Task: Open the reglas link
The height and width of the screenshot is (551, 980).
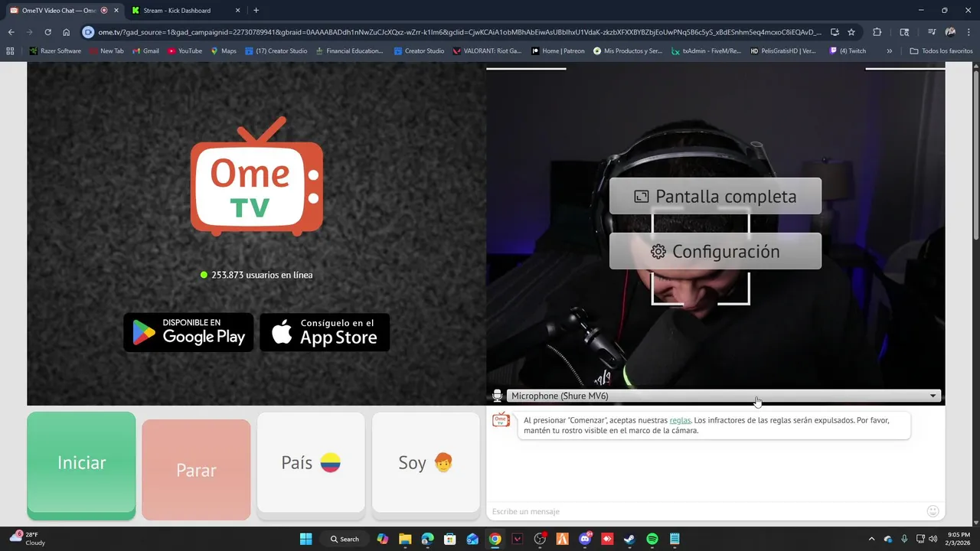Action: point(680,420)
